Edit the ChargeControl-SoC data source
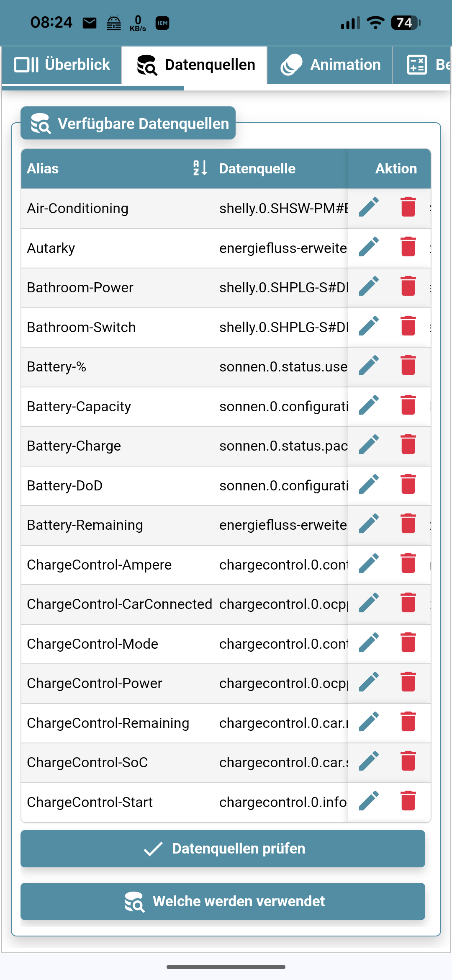452x980 pixels. point(369,761)
